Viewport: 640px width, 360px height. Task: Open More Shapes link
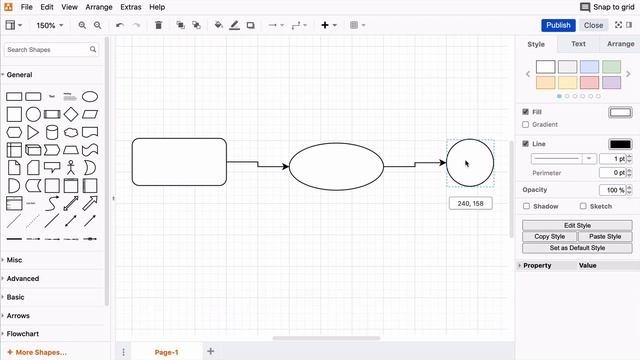(x=37, y=352)
